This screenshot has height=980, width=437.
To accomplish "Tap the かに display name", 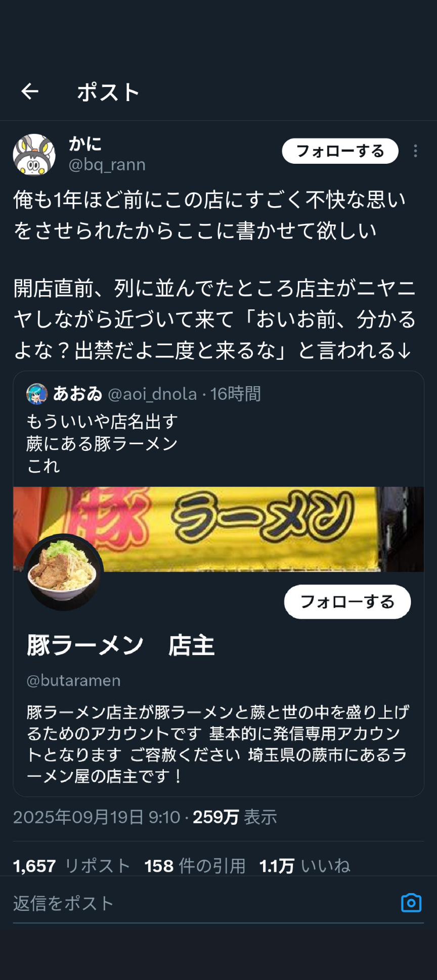I will (85, 144).
